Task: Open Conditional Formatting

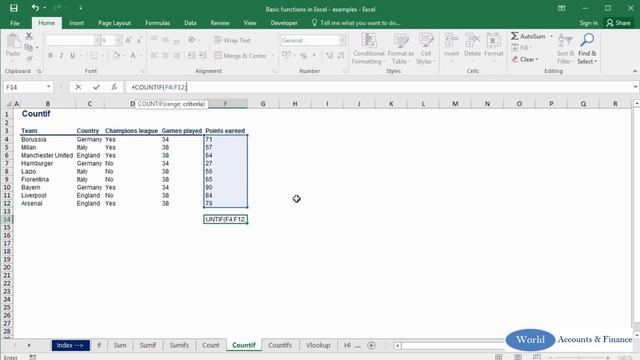Action: 368,49
